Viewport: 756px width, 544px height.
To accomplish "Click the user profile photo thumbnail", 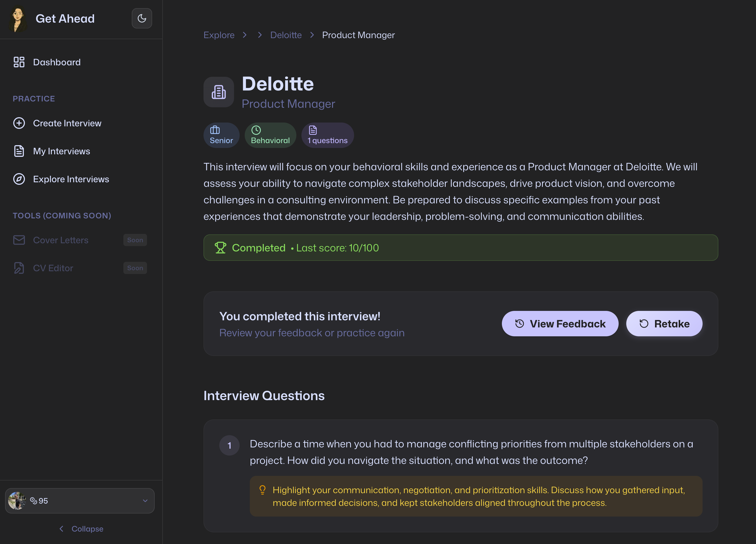I will 17,501.
